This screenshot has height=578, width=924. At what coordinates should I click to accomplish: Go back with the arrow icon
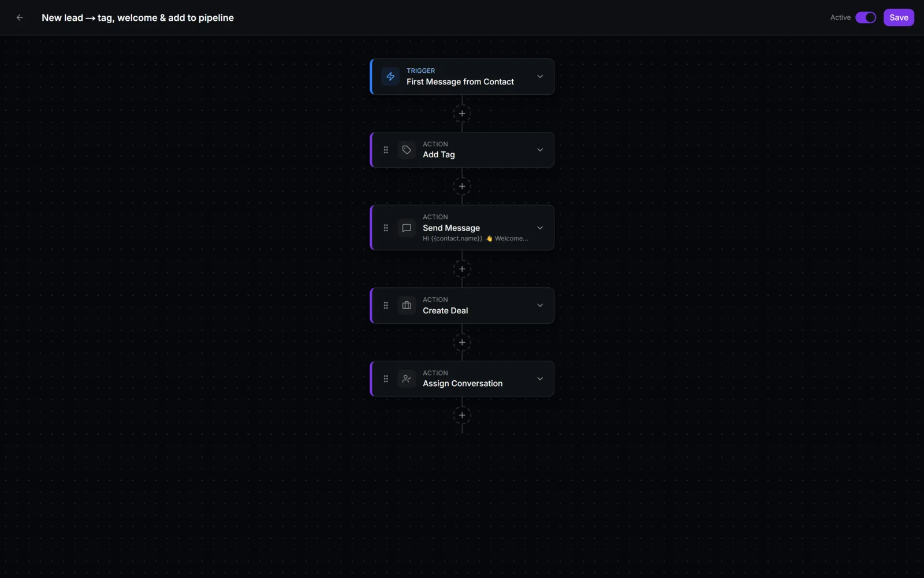[x=20, y=17]
